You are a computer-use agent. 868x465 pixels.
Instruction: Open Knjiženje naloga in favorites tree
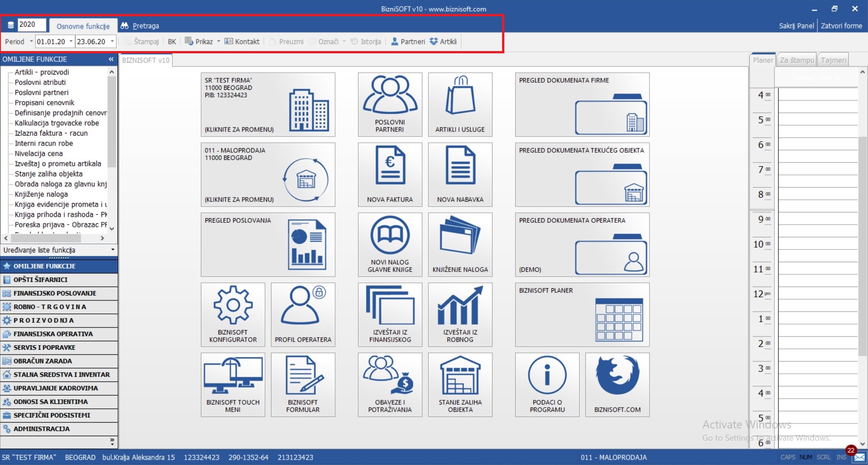(41, 194)
